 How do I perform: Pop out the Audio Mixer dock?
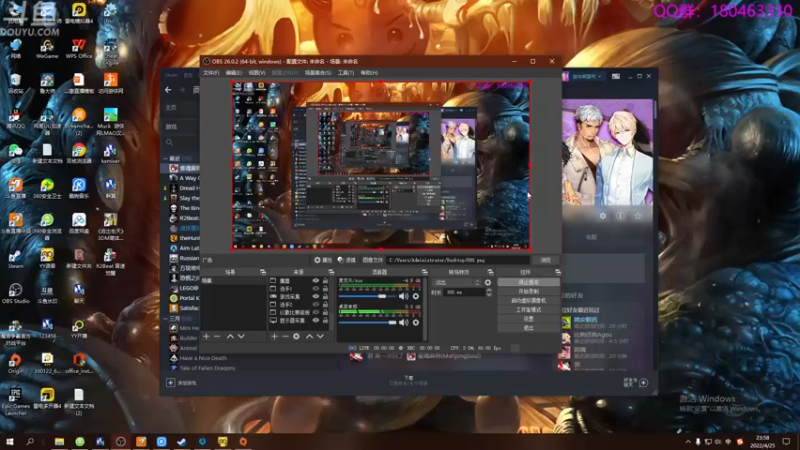coord(424,272)
